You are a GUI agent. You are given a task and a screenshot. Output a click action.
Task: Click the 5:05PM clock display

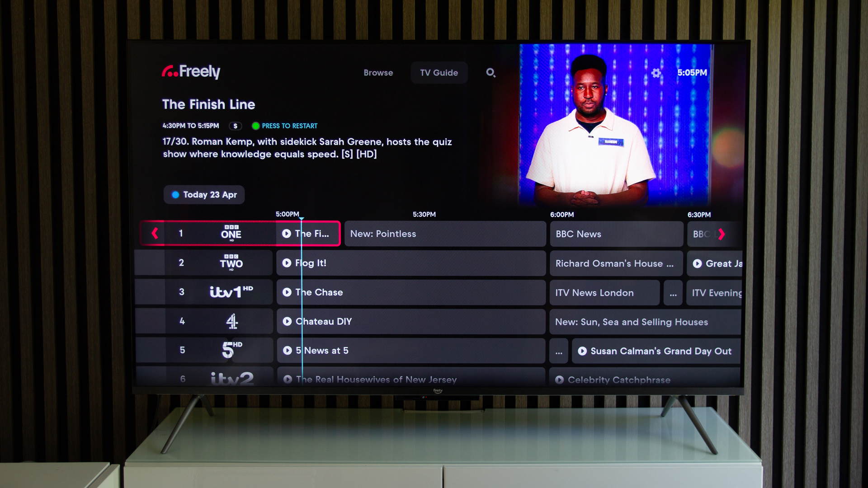(692, 73)
